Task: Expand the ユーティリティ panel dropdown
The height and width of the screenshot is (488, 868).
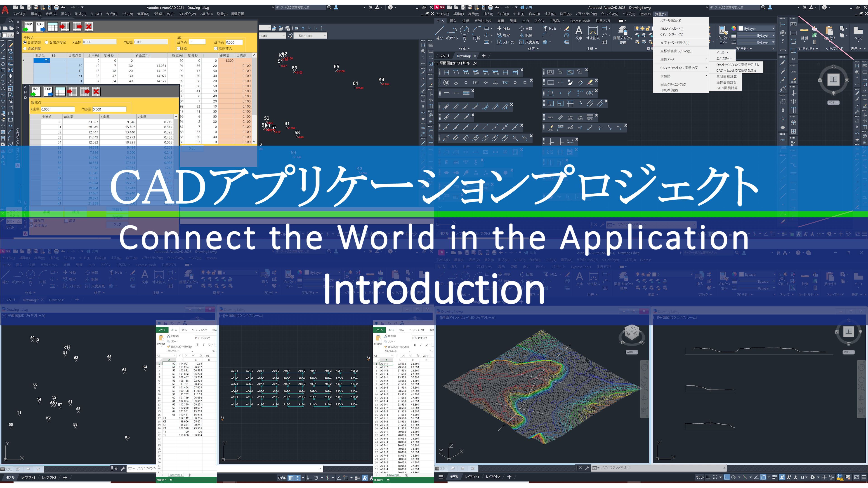Action: click(808, 49)
